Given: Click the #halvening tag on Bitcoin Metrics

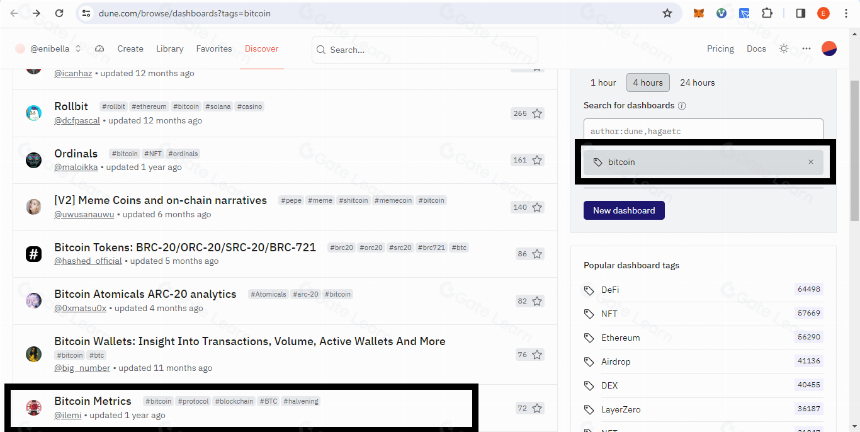Looking at the screenshot, I should (301, 401).
